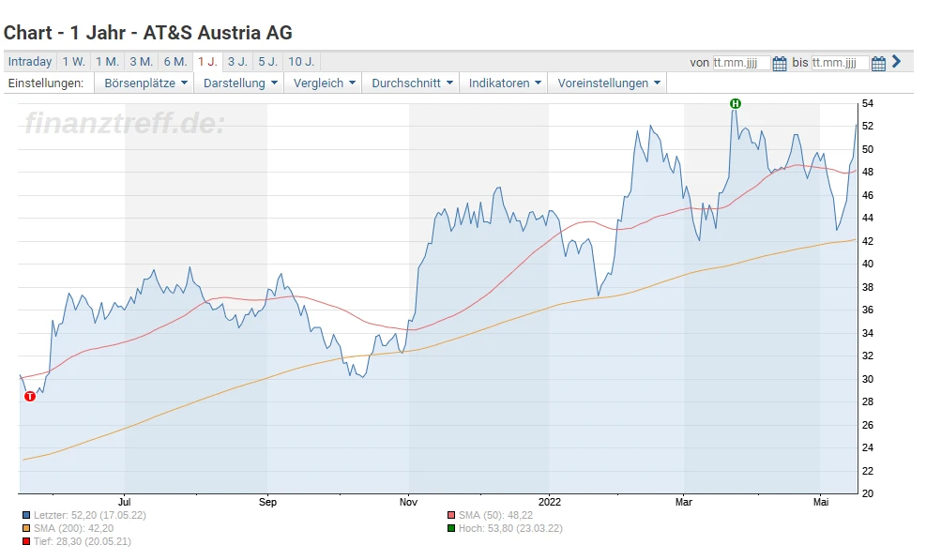926x560 pixels.
Task: Select the 6 M. time range tab
Action: pos(175,62)
